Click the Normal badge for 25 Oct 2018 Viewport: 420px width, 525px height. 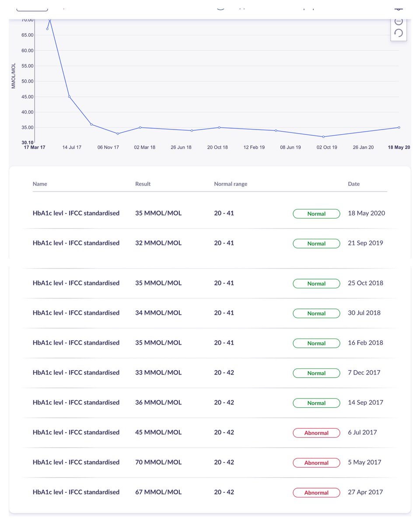click(x=316, y=283)
